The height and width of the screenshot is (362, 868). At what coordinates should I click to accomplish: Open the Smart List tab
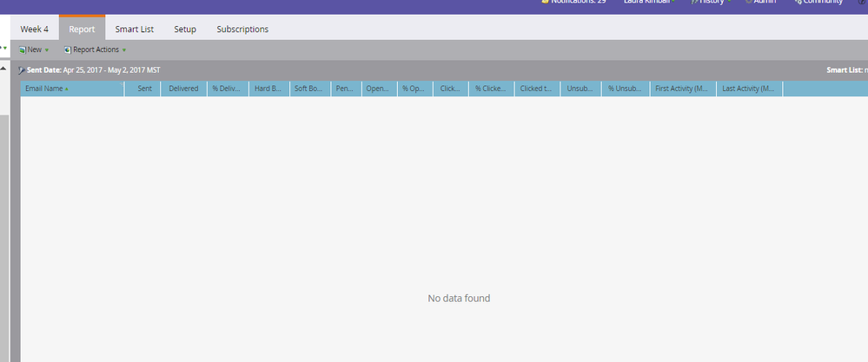135,30
